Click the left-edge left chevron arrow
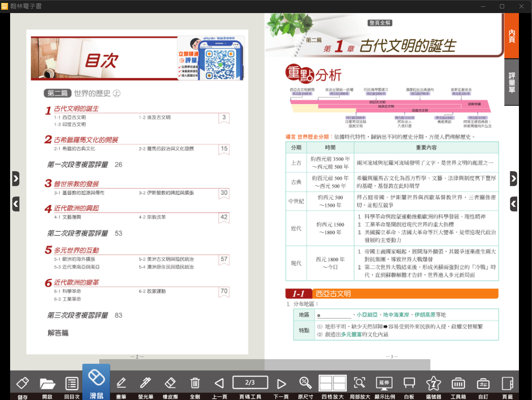Screen dimensions: 532x400 16,204
